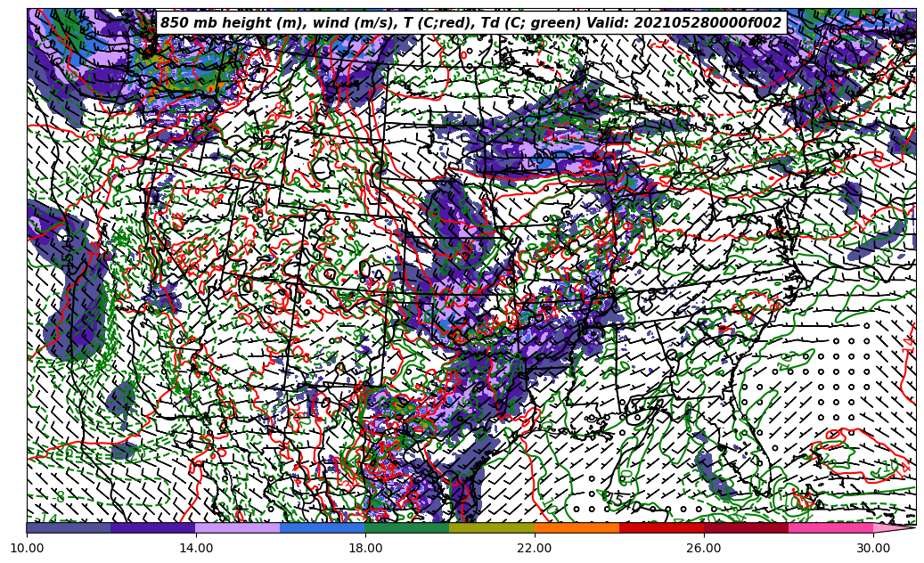The image size is (924, 563).
Task: Select the dark maroon 26–28 colorbar segment
Action: click(x=746, y=527)
